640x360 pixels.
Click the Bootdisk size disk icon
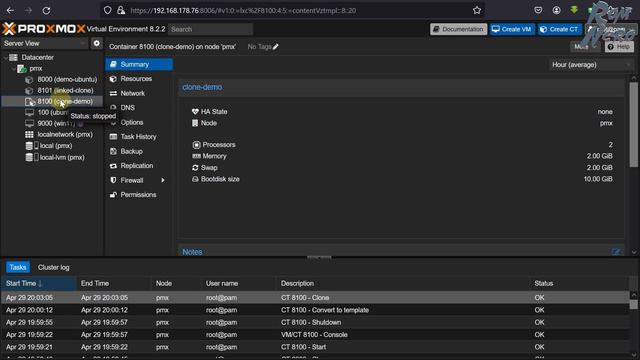coord(195,179)
